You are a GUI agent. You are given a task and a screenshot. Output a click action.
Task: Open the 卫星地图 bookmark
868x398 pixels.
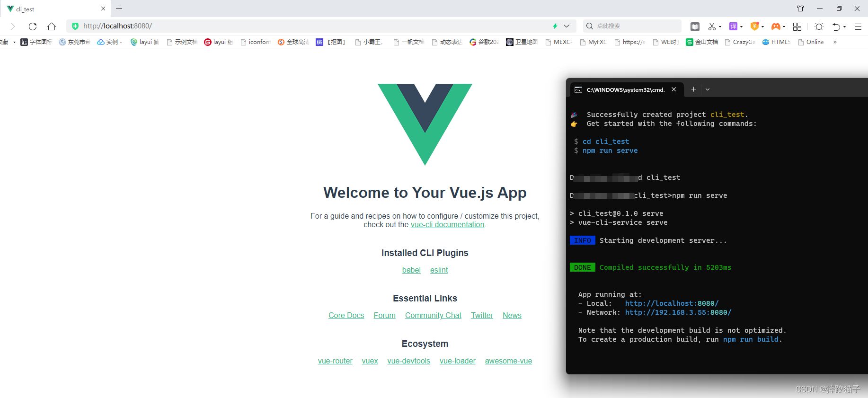pos(522,42)
